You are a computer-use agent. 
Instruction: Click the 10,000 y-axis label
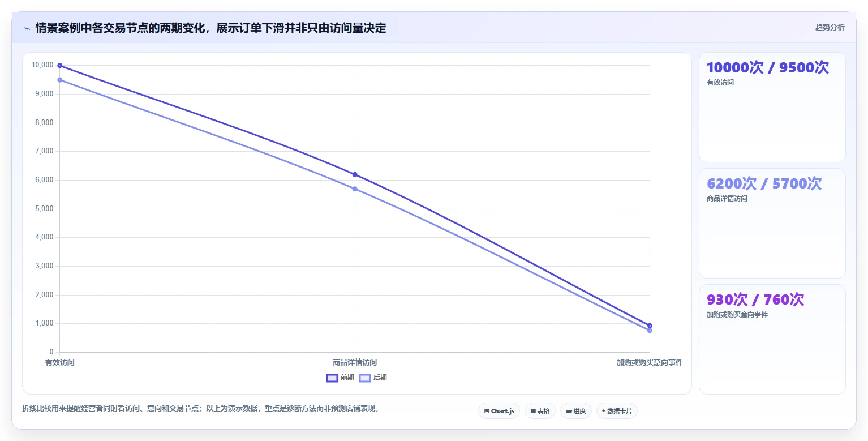coord(42,65)
